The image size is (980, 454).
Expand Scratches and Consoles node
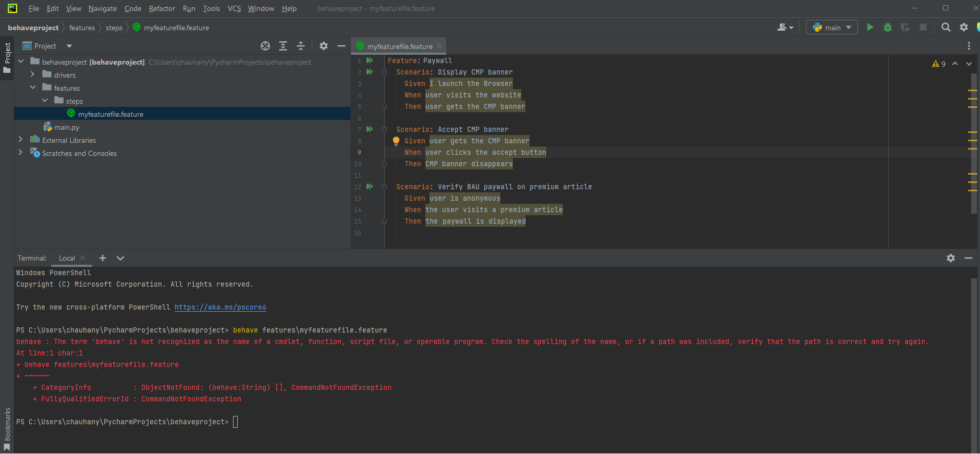tap(21, 153)
